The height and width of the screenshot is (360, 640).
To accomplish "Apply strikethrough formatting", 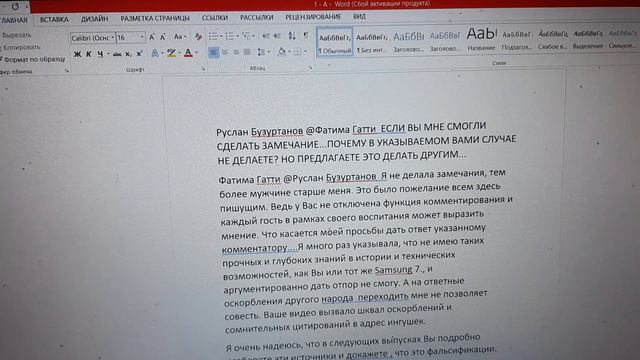I will click(x=117, y=54).
